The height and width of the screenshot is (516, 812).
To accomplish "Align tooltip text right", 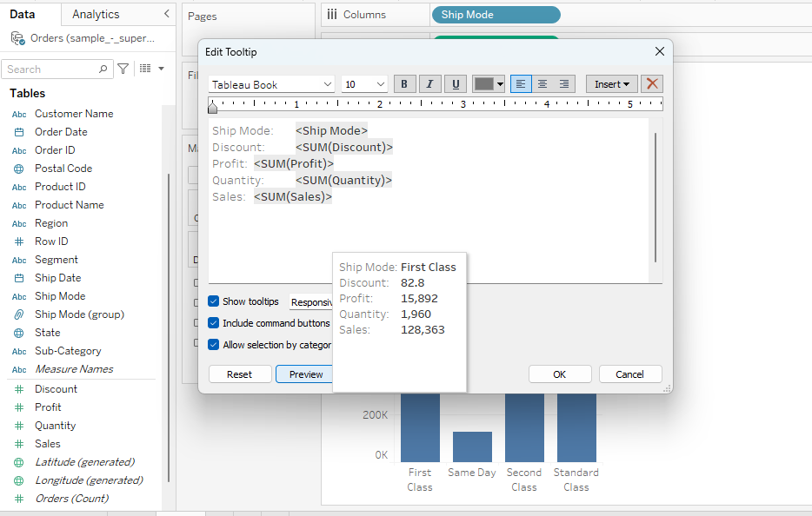I will tap(564, 84).
